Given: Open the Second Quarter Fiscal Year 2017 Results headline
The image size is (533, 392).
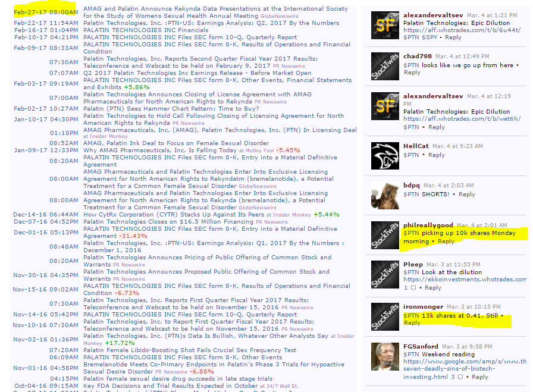Looking at the screenshot, I should point(200,62).
